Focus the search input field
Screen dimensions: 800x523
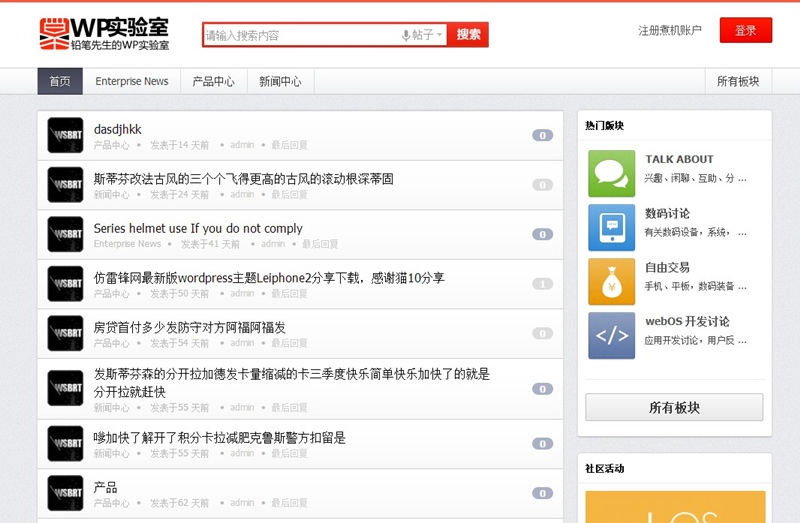(300, 35)
